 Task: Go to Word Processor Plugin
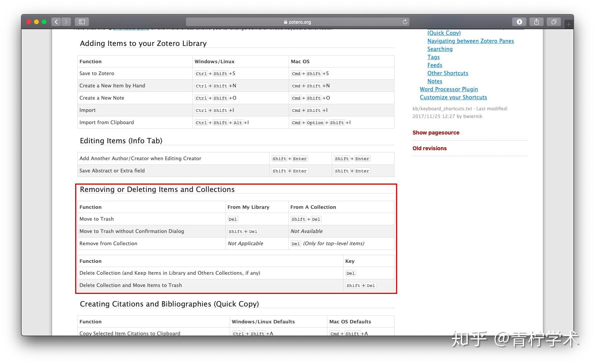449,89
